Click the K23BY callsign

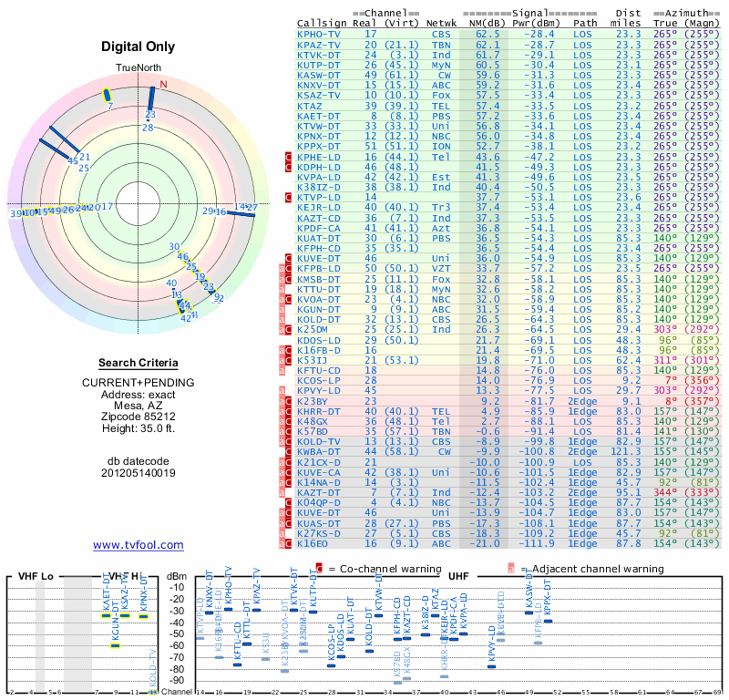(313, 401)
